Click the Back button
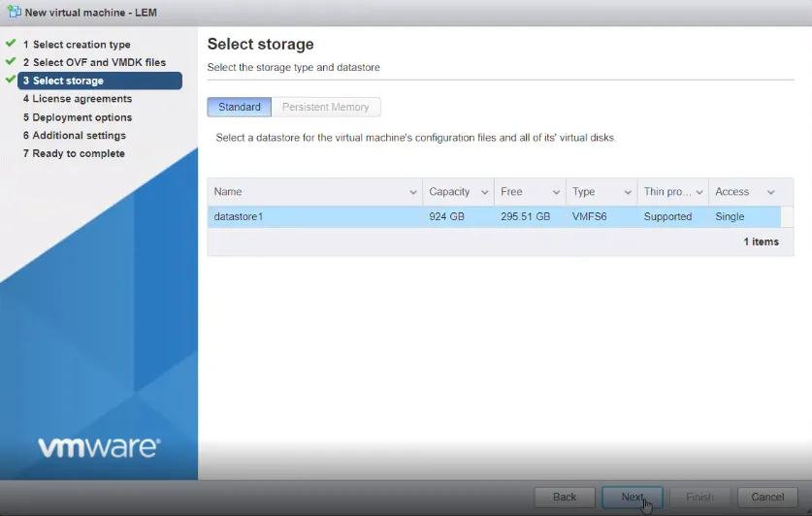 [565, 497]
